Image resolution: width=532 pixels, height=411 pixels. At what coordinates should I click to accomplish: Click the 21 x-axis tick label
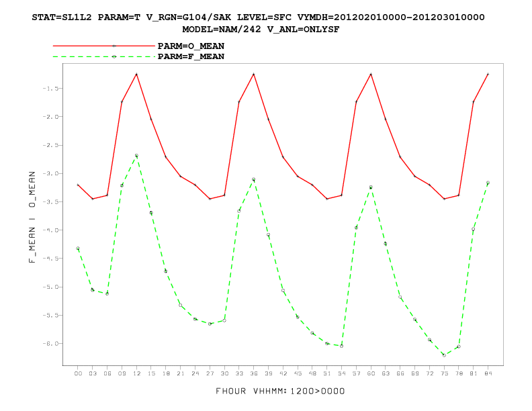181,373
